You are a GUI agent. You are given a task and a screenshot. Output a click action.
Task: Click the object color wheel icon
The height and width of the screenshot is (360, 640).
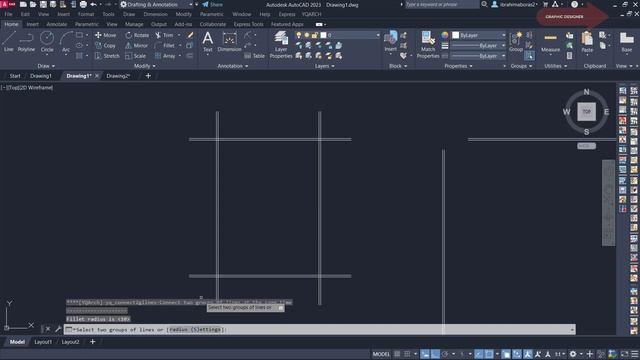445,35
